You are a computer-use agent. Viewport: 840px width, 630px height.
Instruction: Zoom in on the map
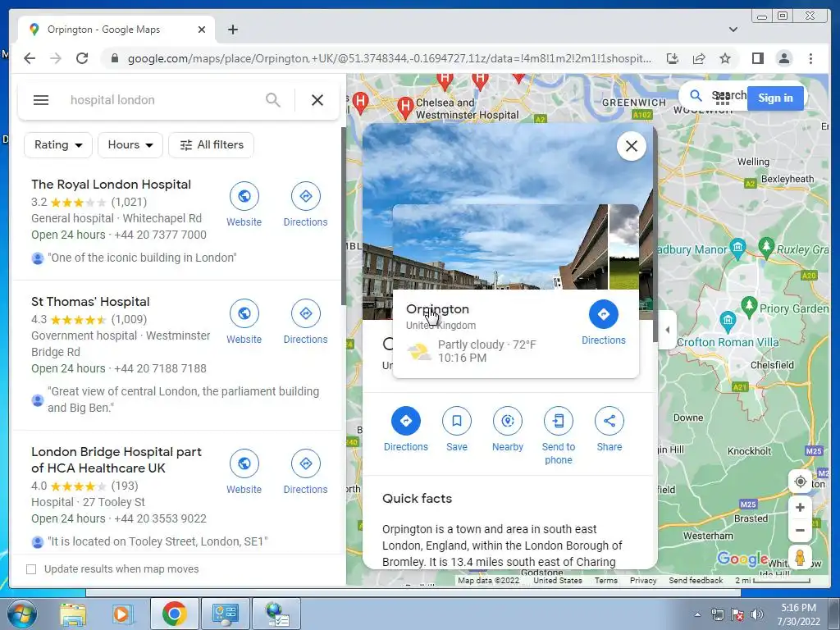(x=801, y=507)
